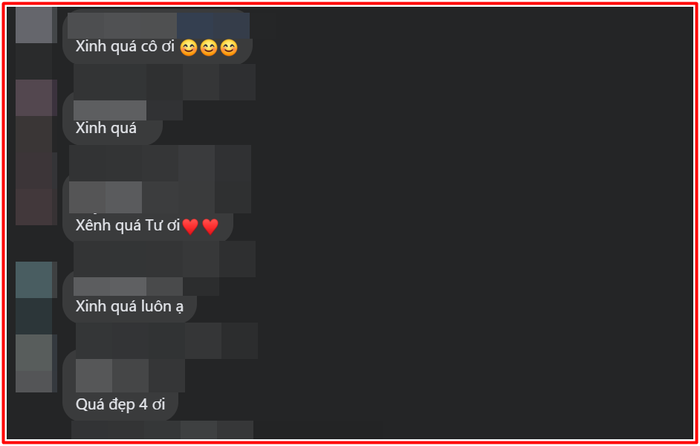This screenshot has height=446, width=700.
Task: Click the 'Xênh quá Tư ơi' comment text
Action: [128, 225]
